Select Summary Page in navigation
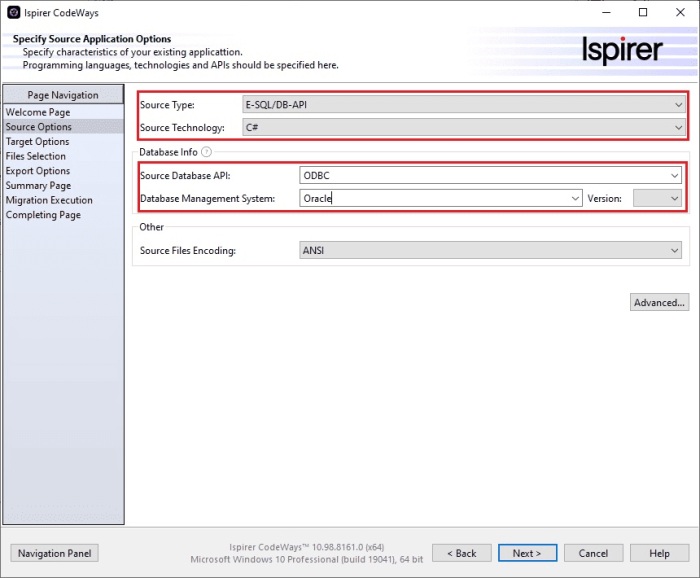This screenshot has width=700, height=578. tap(38, 185)
